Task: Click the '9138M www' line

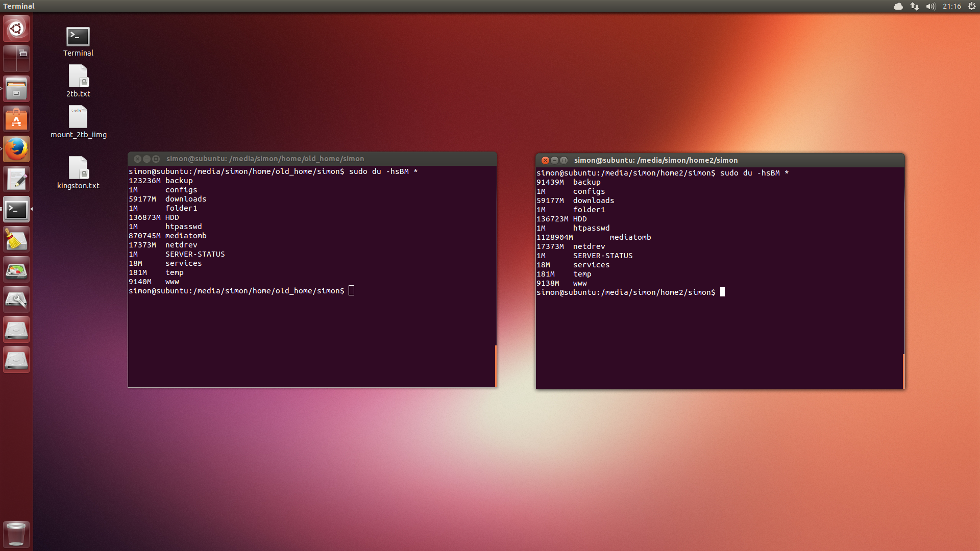Action: click(561, 283)
